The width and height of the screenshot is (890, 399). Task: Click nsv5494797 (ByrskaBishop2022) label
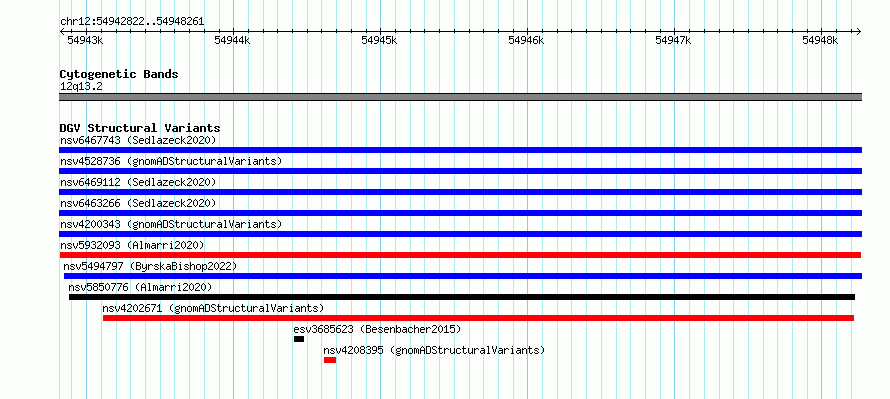pyautogui.click(x=150, y=266)
